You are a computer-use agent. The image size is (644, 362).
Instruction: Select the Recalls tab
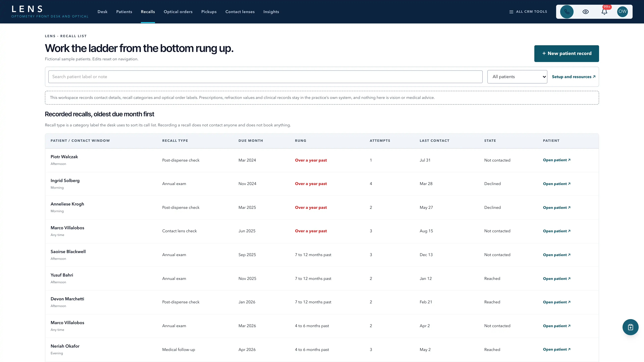tap(148, 12)
